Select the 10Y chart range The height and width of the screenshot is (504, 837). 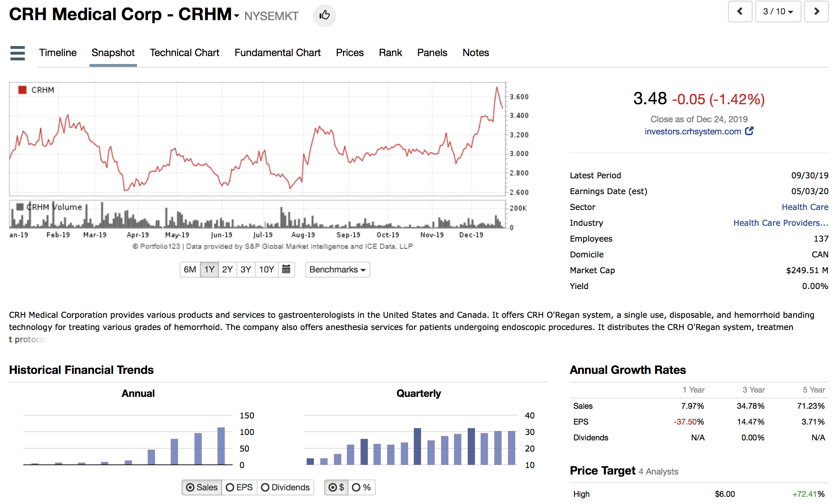click(x=266, y=270)
